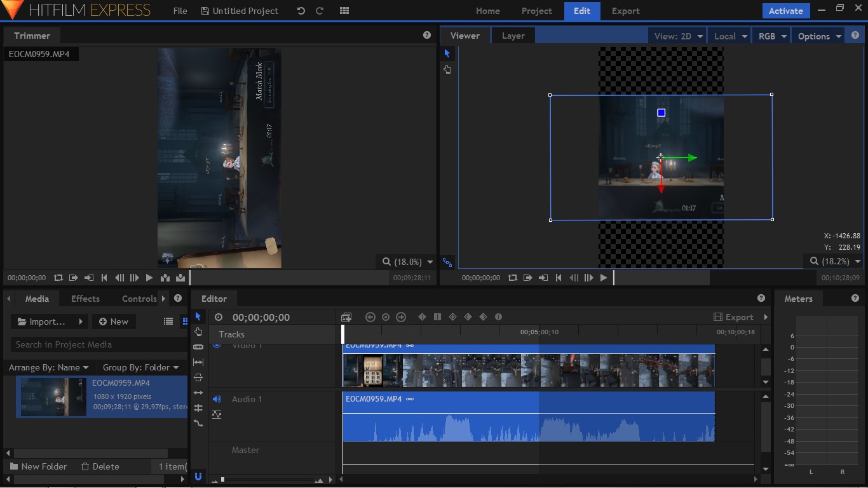Viewport: 868px width, 488px height.
Task: Open the File menu
Action: 180,11
